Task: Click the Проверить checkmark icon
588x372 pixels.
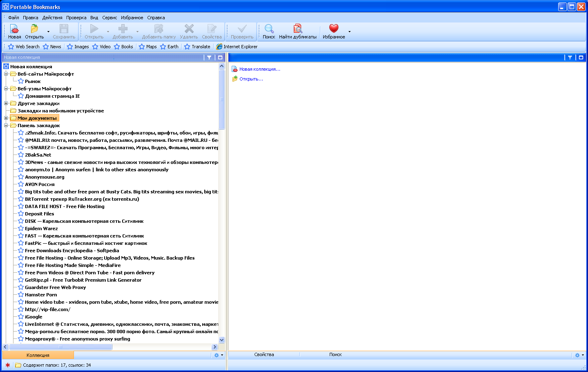Action: tap(242, 29)
